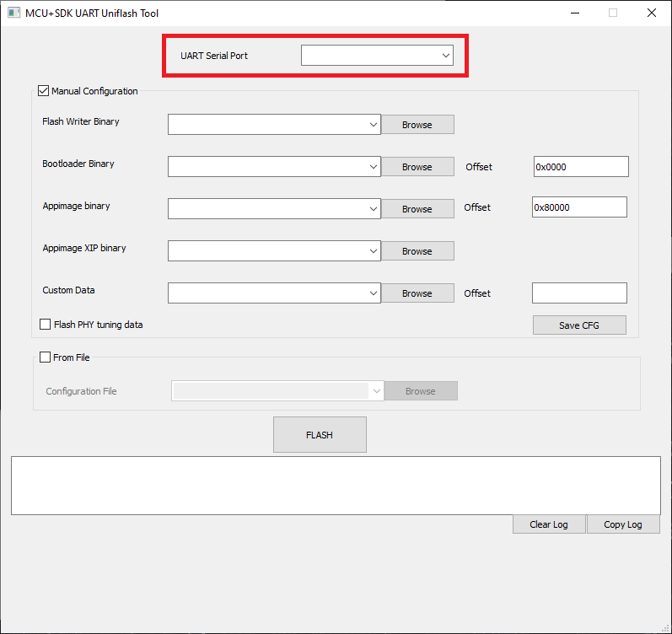Enable the Flash PHY tuning data checkbox
Image resolution: width=672 pixels, height=634 pixels.
[x=46, y=325]
